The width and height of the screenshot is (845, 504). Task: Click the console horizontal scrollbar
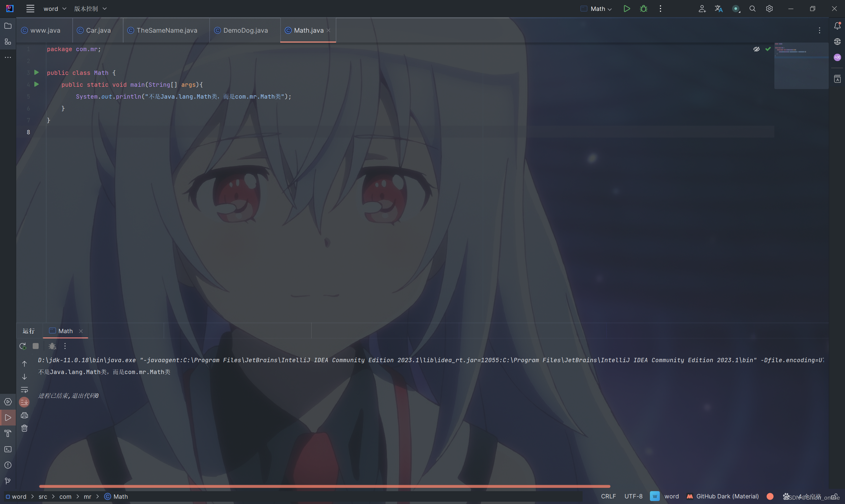pyautogui.click(x=324, y=486)
